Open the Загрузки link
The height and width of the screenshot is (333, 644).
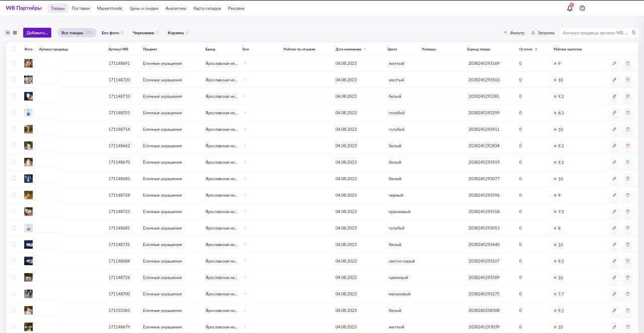(x=543, y=33)
